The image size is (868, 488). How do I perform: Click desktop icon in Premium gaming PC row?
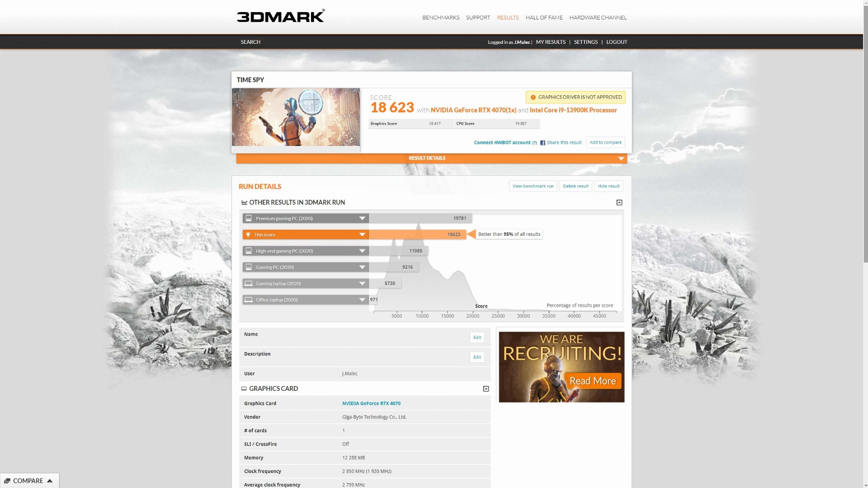[x=248, y=218]
